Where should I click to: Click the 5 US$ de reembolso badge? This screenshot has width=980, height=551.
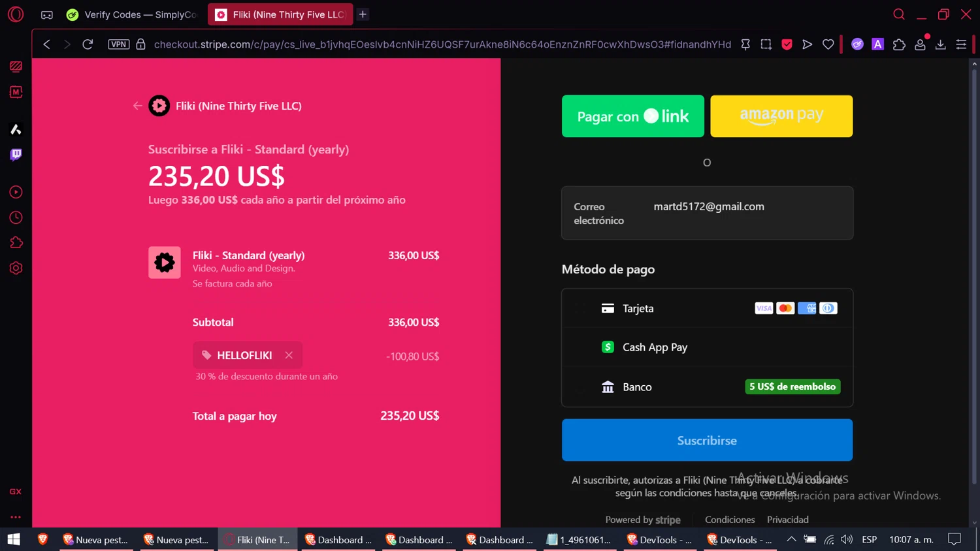pos(792,386)
